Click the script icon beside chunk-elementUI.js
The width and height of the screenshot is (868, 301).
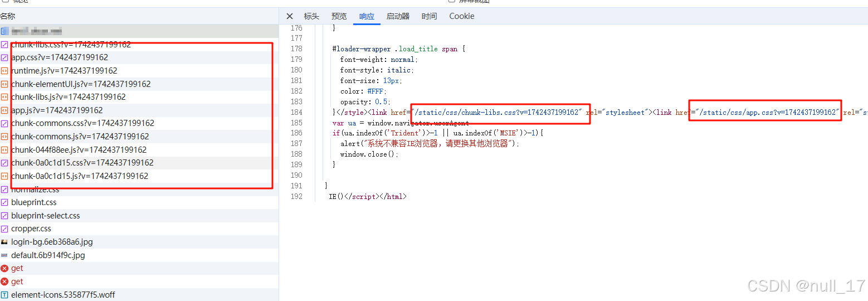click(x=4, y=84)
